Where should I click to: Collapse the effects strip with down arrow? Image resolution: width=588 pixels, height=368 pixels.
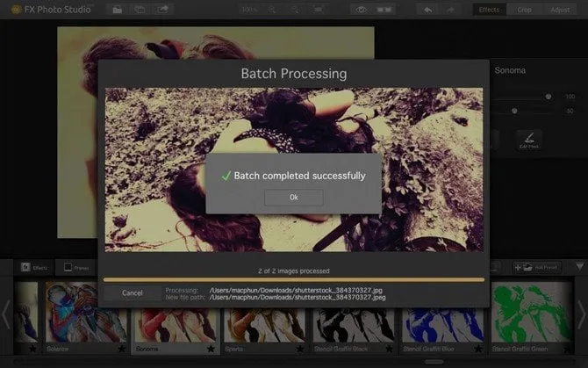(x=578, y=266)
